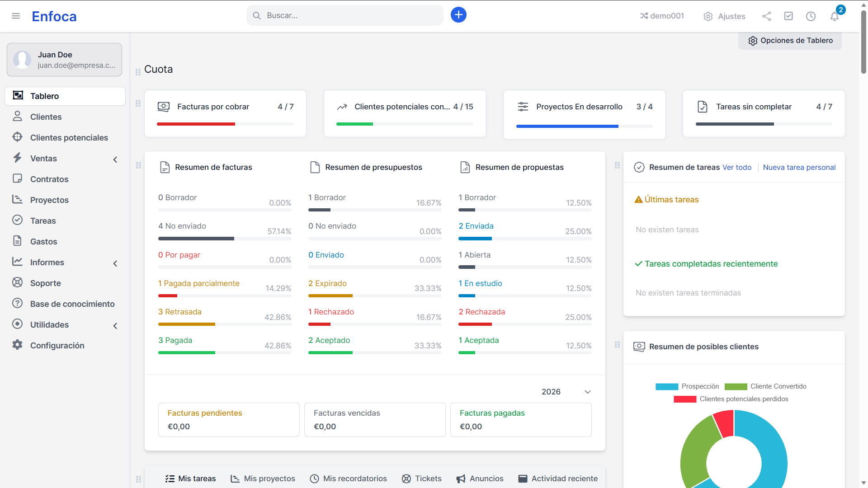
Task: Switch to the Tickets tab
Action: [x=421, y=479]
